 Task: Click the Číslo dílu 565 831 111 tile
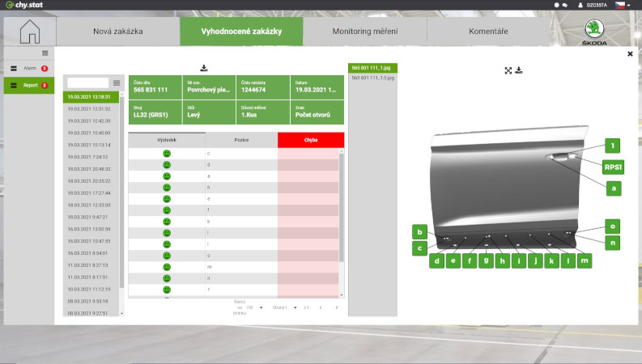(x=155, y=87)
